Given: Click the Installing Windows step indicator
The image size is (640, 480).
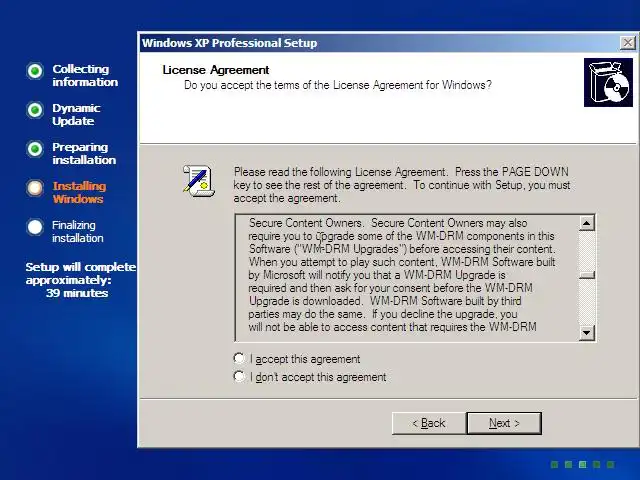Looking at the screenshot, I should (x=35, y=188).
